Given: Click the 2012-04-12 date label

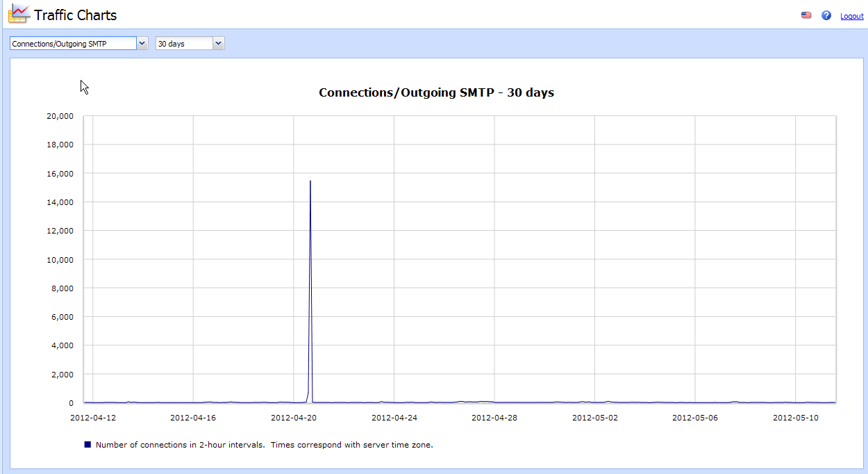Looking at the screenshot, I should tap(93, 418).
